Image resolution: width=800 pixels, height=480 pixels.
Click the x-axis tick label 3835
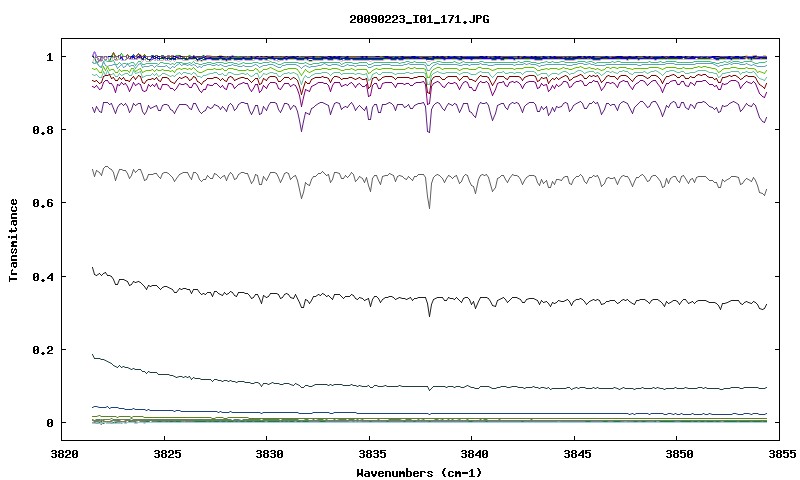(372, 454)
